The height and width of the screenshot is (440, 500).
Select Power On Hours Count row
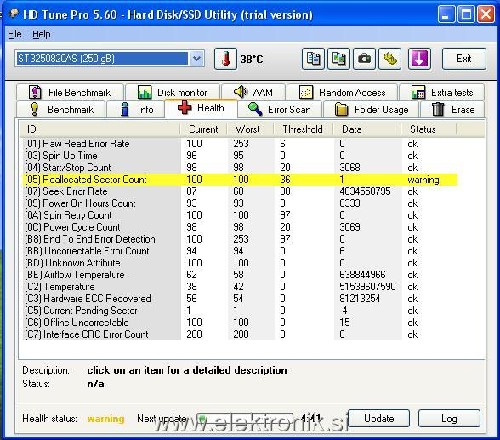click(x=241, y=203)
